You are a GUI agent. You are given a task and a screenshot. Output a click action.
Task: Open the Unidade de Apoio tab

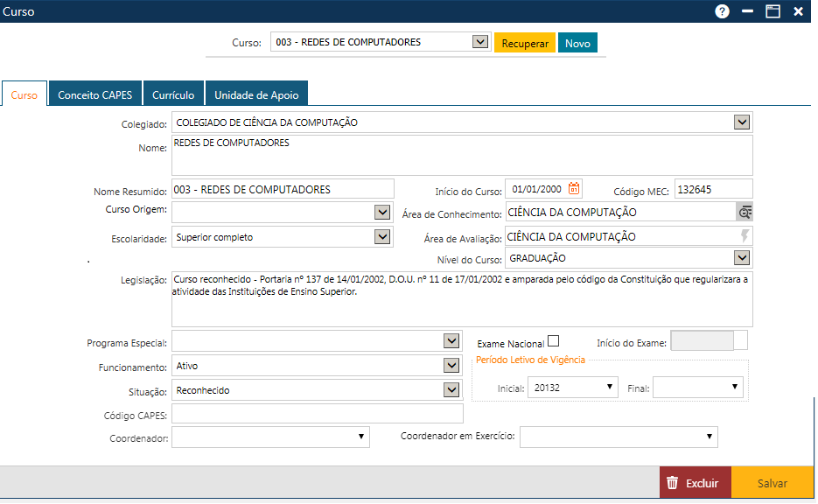256,94
